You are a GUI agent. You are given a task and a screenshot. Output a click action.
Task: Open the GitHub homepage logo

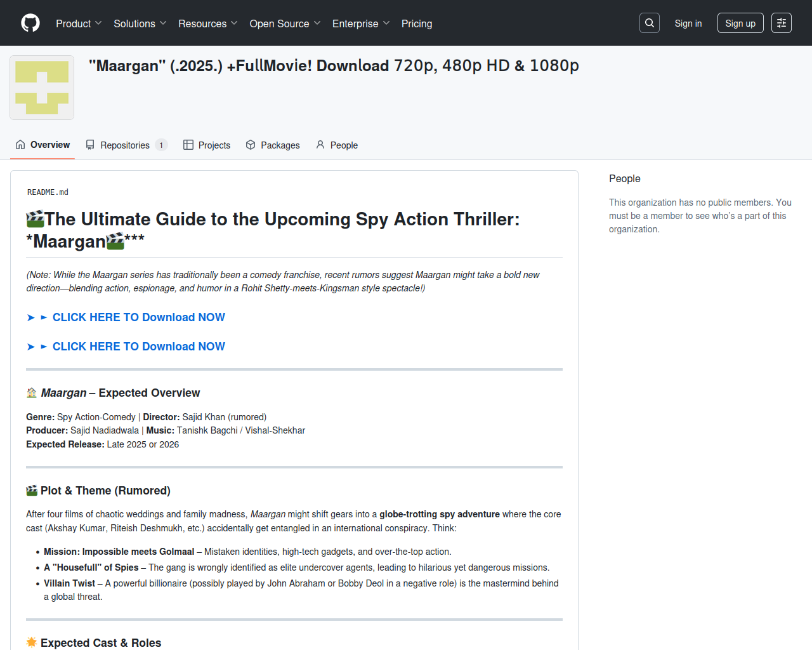(x=30, y=23)
